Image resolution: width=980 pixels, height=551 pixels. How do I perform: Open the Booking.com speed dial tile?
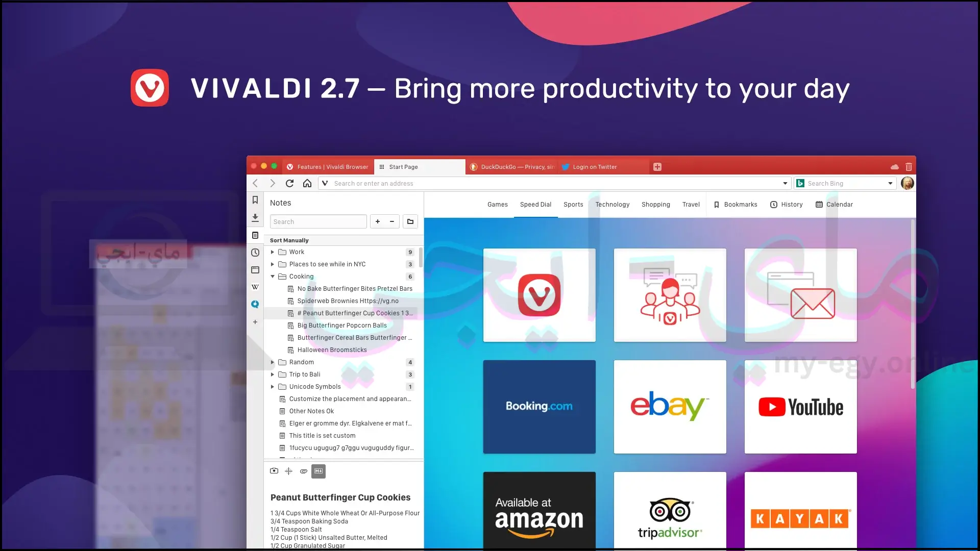(539, 406)
